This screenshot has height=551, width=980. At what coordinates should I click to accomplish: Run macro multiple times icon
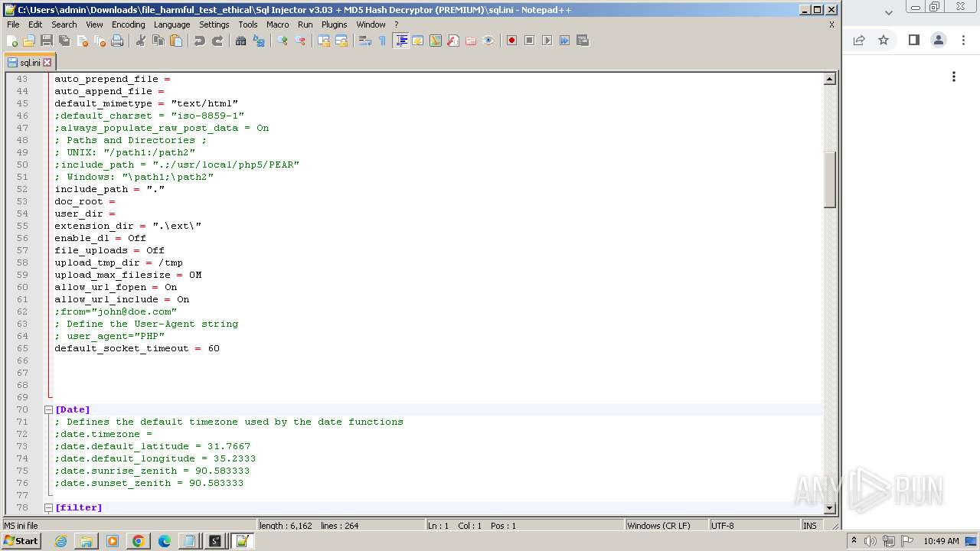564,41
